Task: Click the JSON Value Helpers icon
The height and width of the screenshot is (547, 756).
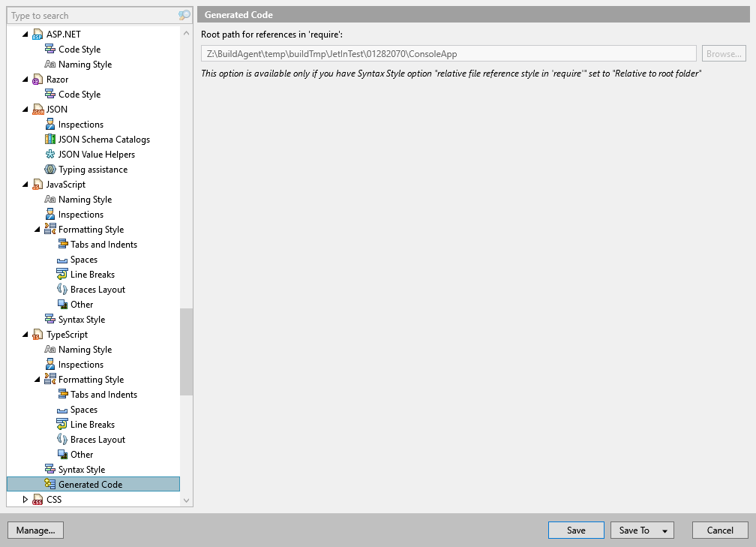Action: 49,154
